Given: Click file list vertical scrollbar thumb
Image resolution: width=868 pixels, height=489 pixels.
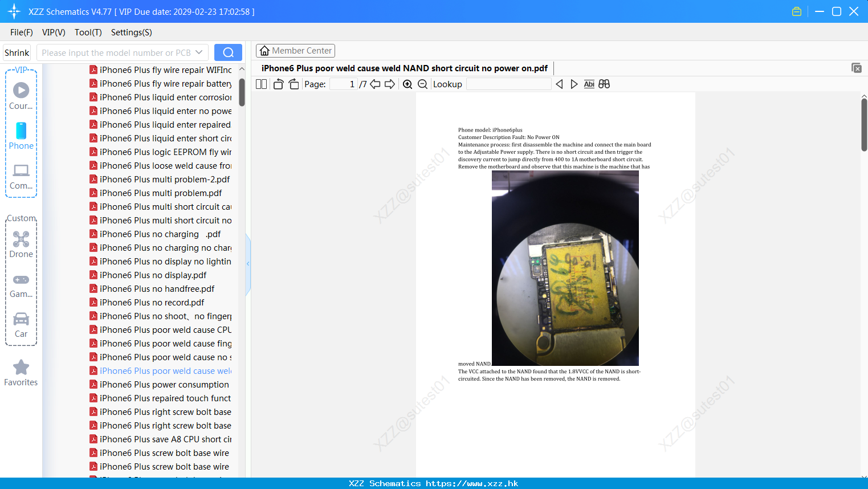Looking at the screenshot, I should point(242,92).
